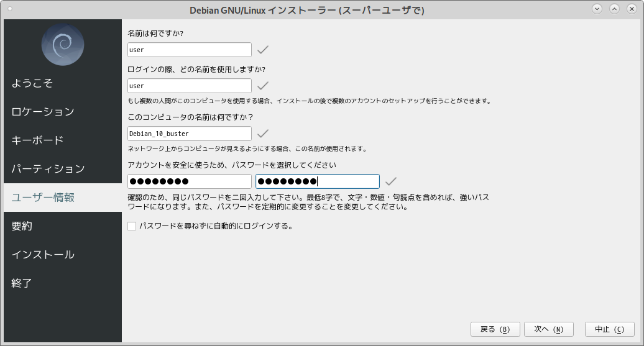Open the ようこそ step in sidebar
Viewport: 644px width, 346px height.
click(63, 83)
